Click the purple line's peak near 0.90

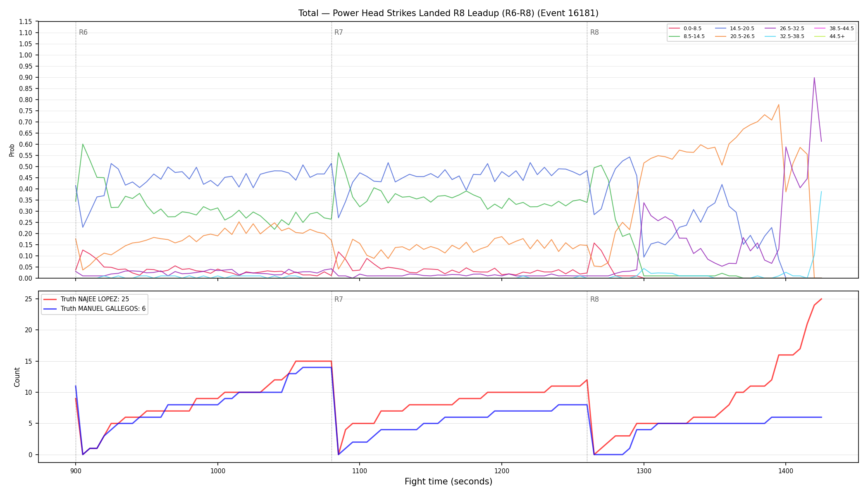tap(814, 78)
